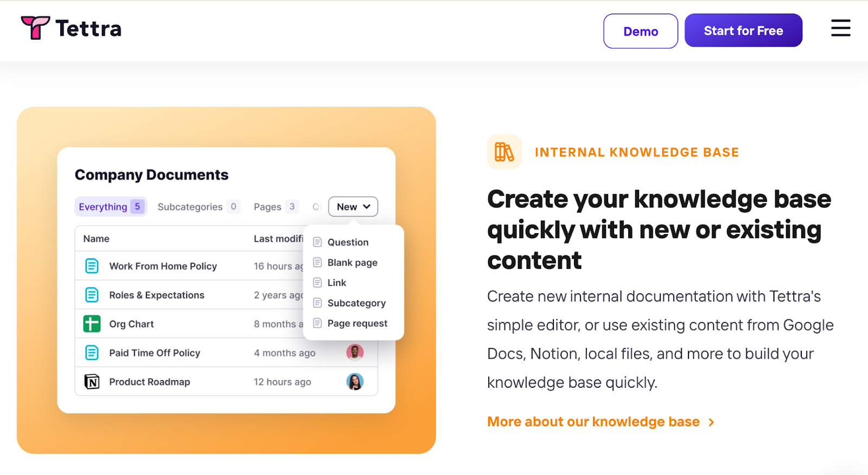868x475 pixels.
Task: Click the Roles & Expectations document icon
Action: coord(92,295)
